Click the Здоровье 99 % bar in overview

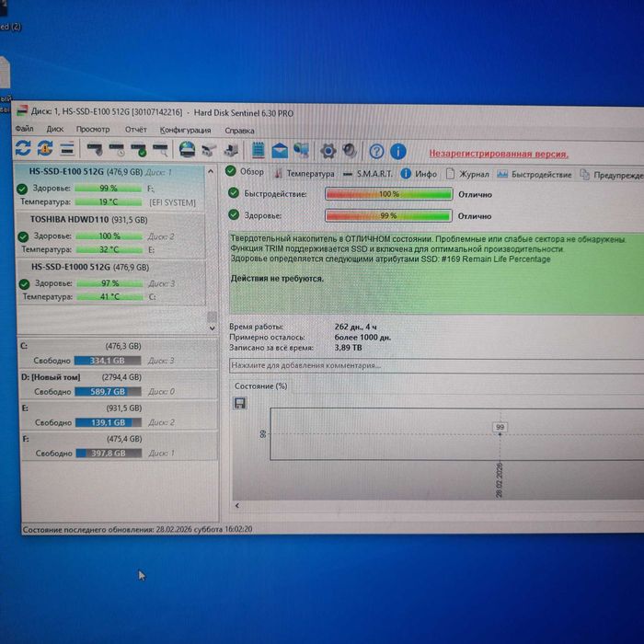pos(388,215)
